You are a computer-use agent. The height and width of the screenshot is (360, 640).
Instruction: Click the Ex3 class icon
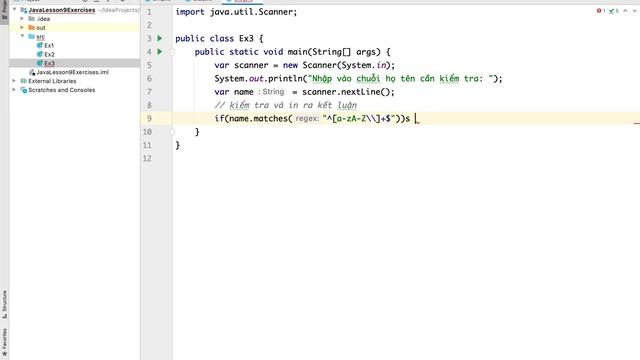[x=40, y=63]
